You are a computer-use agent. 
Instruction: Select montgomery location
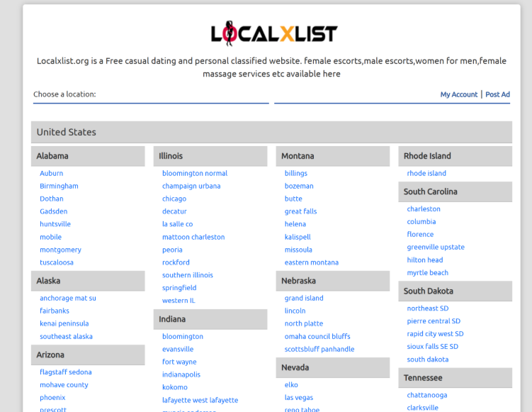60,250
